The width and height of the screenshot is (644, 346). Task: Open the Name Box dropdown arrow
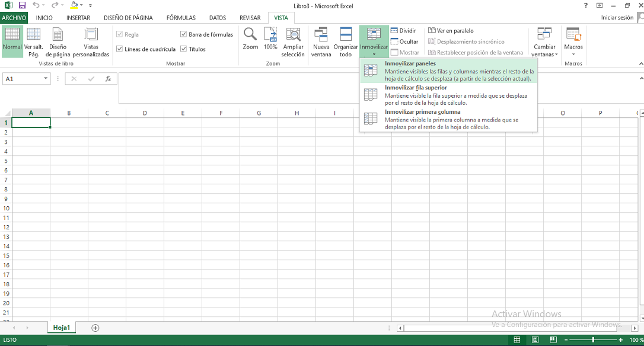pyautogui.click(x=46, y=78)
